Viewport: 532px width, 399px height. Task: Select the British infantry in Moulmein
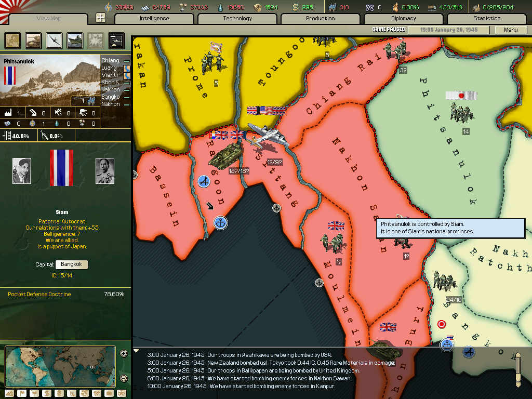pyautogui.click(x=334, y=243)
